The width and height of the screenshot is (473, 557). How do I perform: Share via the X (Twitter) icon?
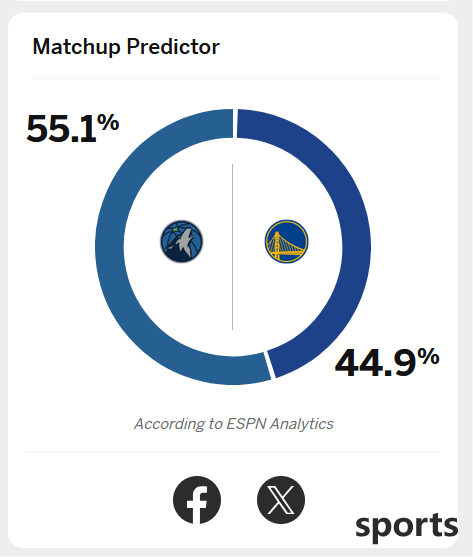281,499
